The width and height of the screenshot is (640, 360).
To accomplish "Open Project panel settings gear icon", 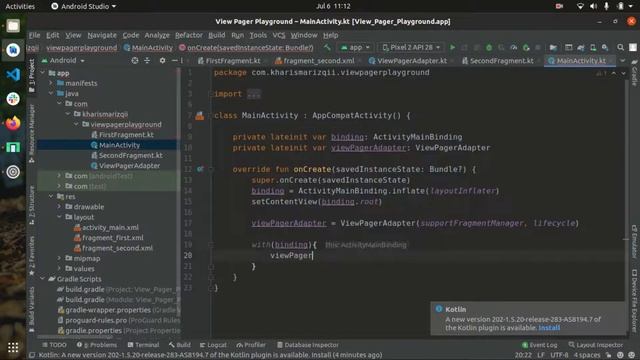I will point(162,60).
